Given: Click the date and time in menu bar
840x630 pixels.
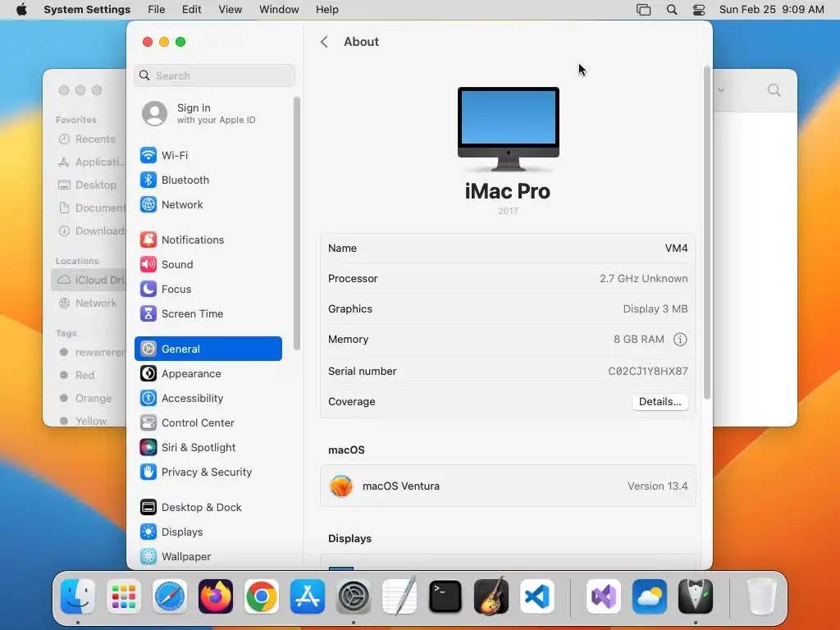Looking at the screenshot, I should click(771, 10).
